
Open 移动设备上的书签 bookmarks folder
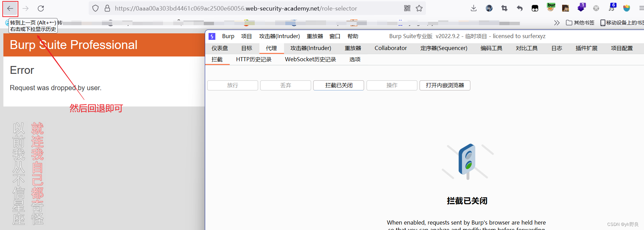click(622, 23)
